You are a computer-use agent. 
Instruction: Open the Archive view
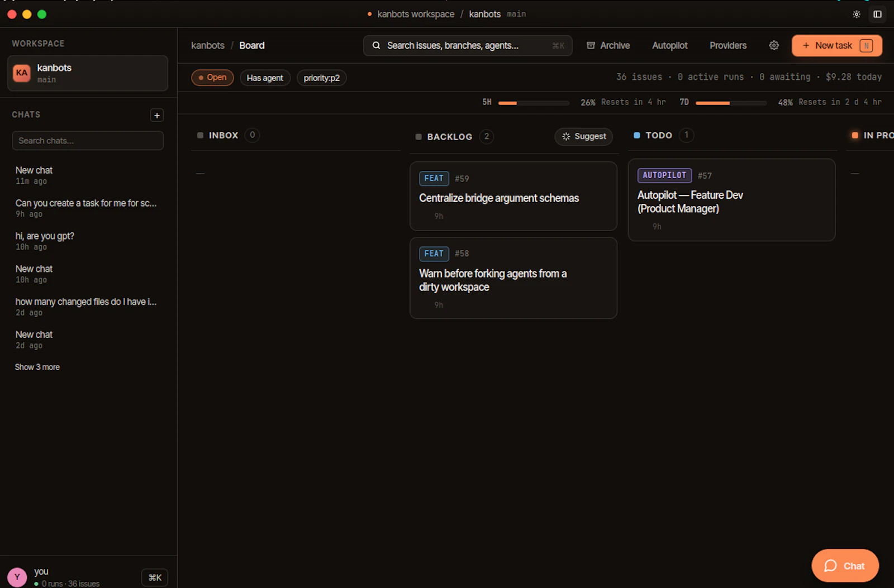click(x=608, y=45)
